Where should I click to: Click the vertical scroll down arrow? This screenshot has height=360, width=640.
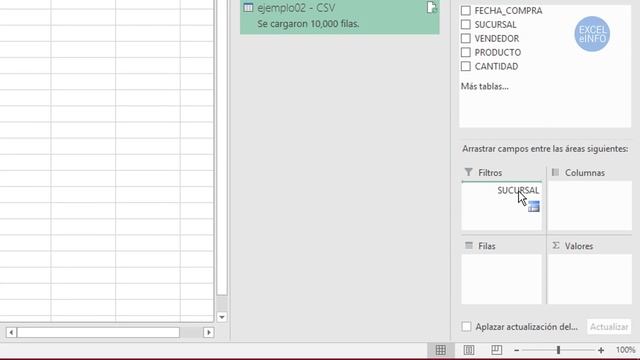[x=222, y=317]
